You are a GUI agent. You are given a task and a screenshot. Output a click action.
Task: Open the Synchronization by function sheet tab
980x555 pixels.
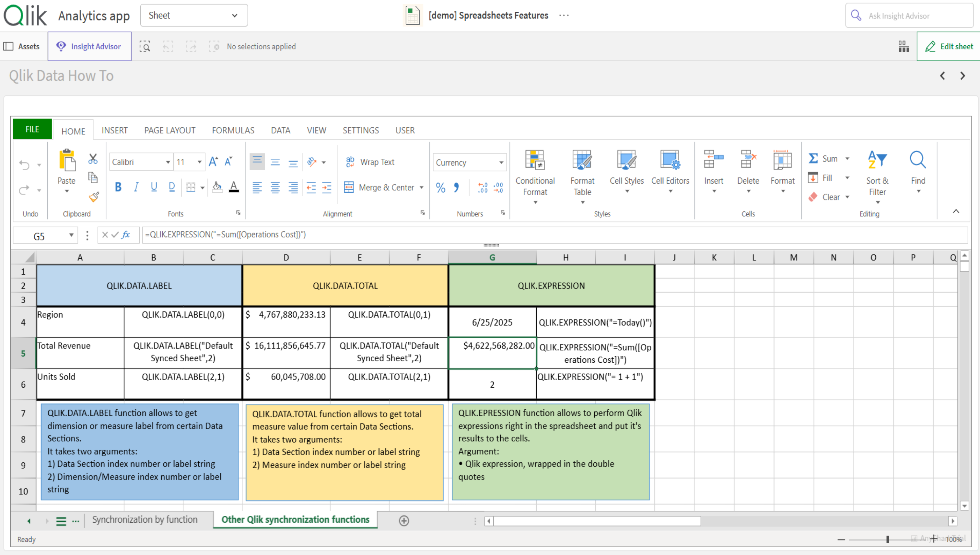coord(145,520)
